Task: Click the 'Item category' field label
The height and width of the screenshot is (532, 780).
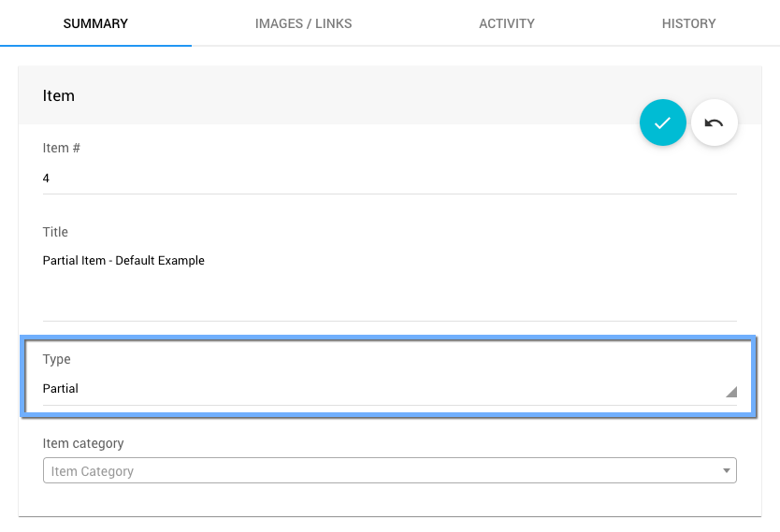Action: (x=83, y=443)
